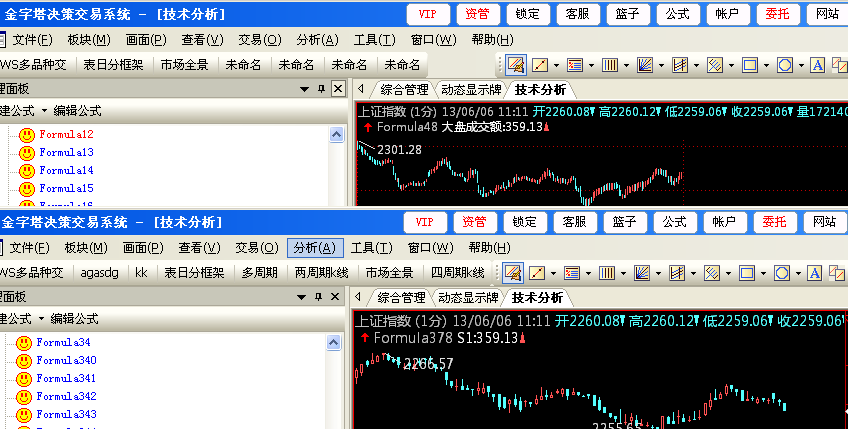Select Formula13 in the formula tree
The height and width of the screenshot is (429, 848).
click(67, 153)
